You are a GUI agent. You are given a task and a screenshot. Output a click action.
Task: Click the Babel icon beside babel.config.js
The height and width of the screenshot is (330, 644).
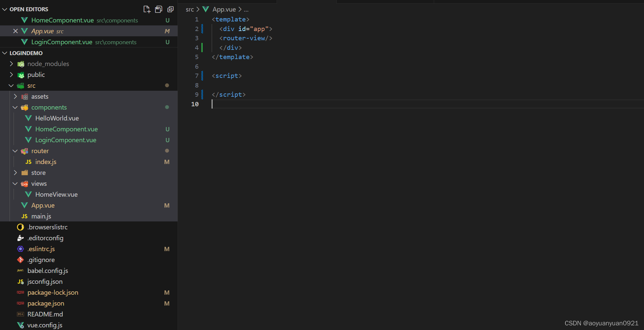tap(20, 271)
